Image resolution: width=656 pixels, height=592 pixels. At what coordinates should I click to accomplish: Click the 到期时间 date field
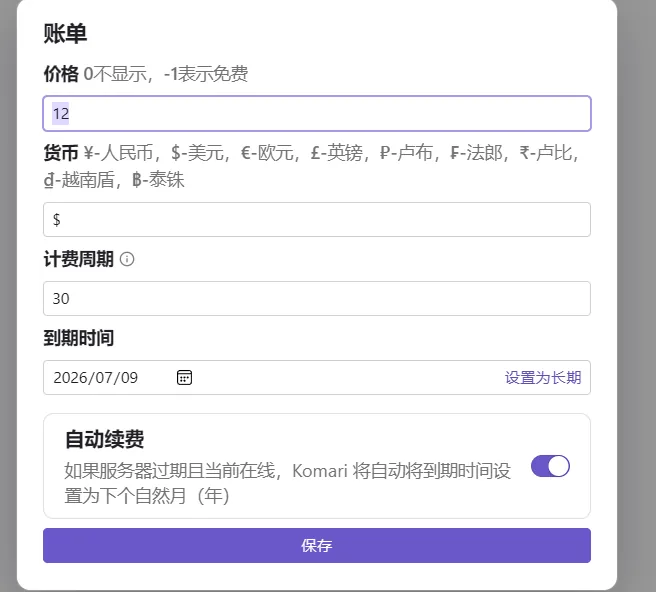300,378
